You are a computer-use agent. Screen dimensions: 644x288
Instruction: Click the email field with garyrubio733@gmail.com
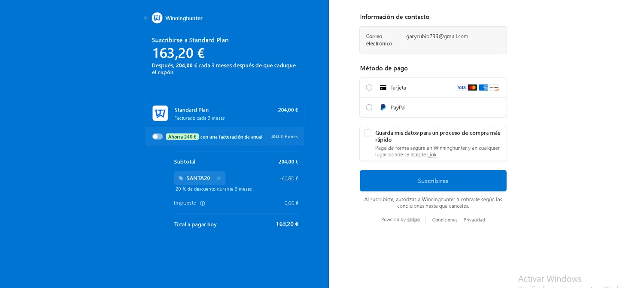pyautogui.click(x=433, y=40)
